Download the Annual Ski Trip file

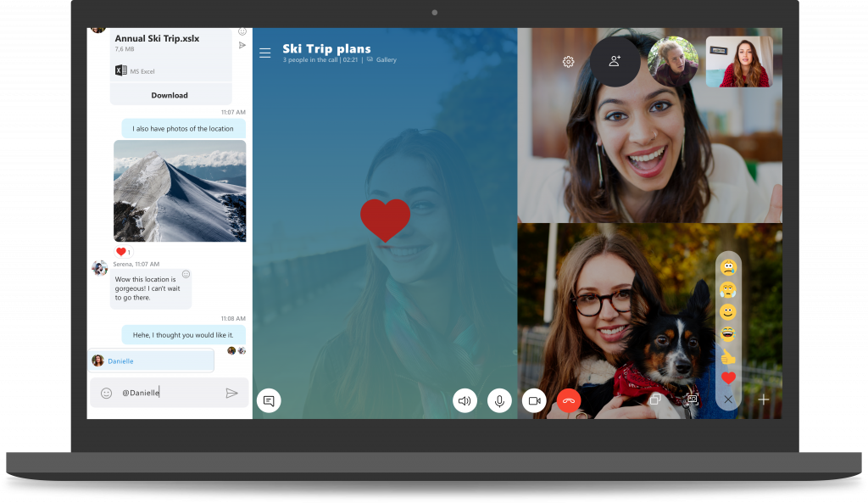click(170, 95)
